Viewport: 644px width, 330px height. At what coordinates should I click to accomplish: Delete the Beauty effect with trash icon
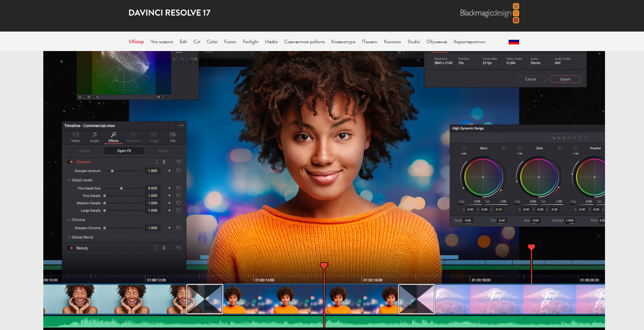(164, 248)
